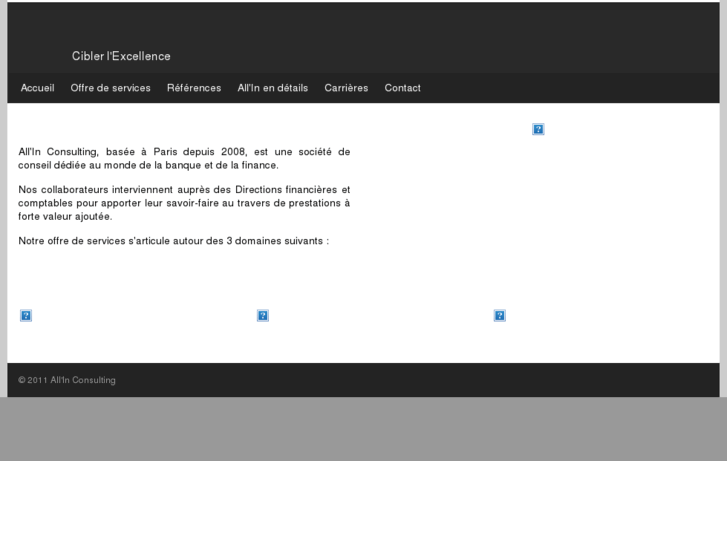
Task: Open the Accueil menu item
Action: [38, 88]
